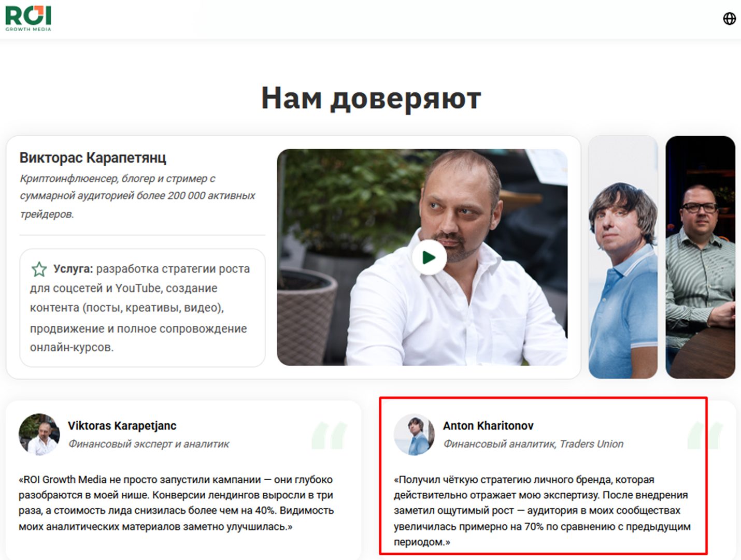Click the 'Нам доверяют' heading
Screen dimensions: 741x560
[371, 98]
